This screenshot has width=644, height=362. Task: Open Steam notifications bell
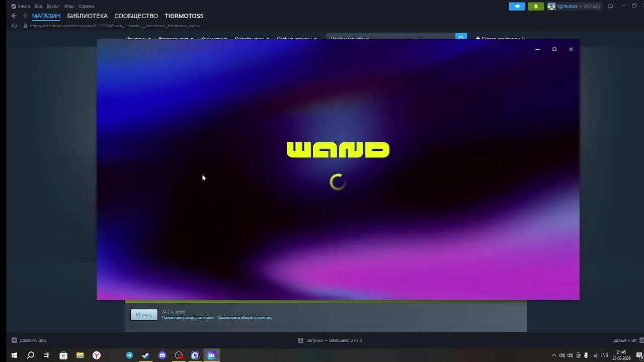pos(536,7)
